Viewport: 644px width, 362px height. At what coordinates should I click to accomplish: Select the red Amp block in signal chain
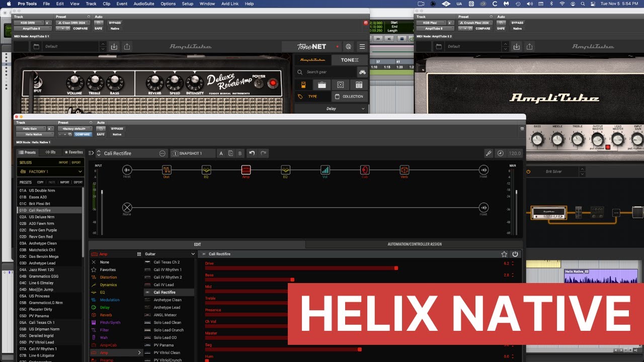246,170
